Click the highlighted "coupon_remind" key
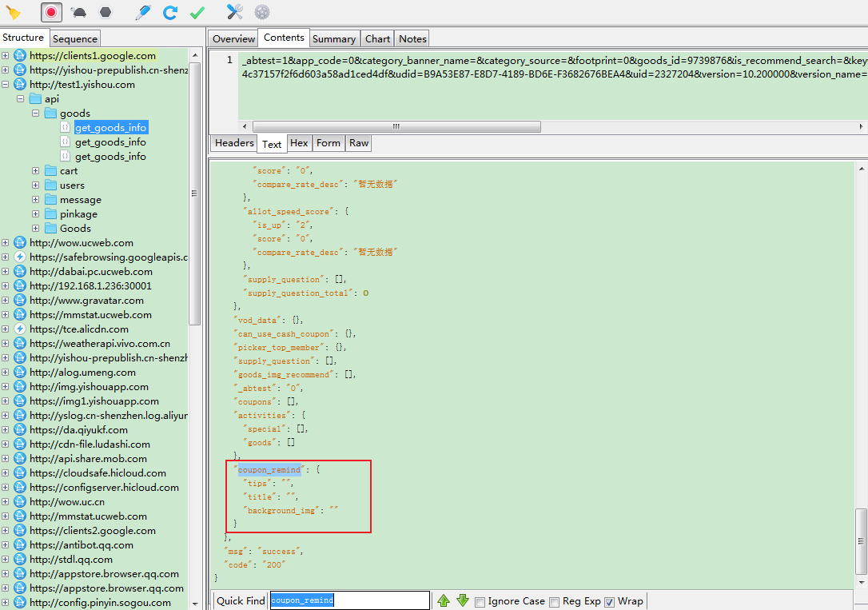 (269, 469)
